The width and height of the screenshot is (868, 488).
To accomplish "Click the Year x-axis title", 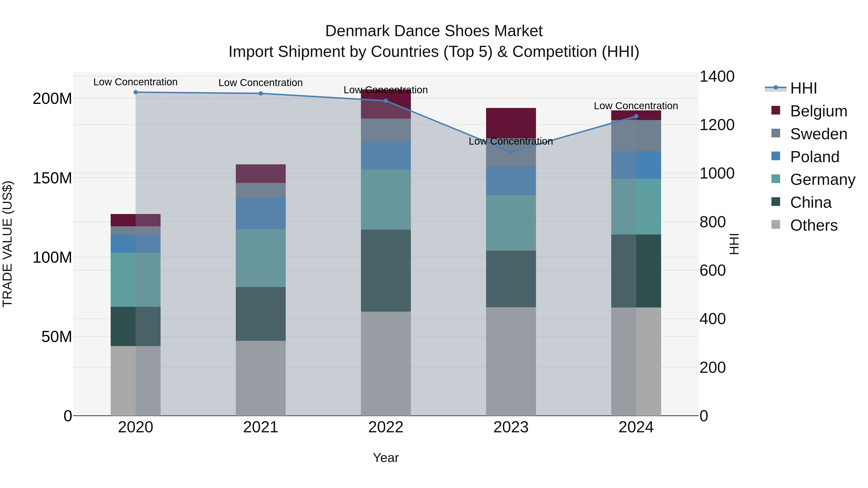I will (x=386, y=458).
